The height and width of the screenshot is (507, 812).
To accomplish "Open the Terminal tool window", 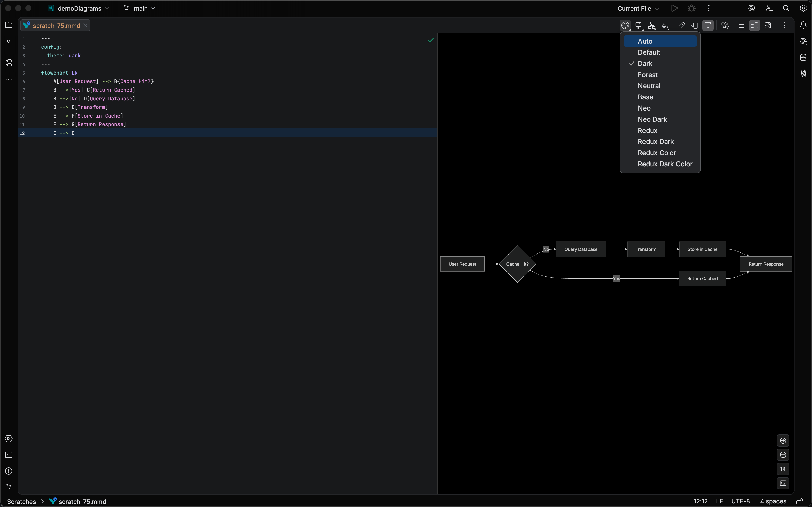I will 8,455.
